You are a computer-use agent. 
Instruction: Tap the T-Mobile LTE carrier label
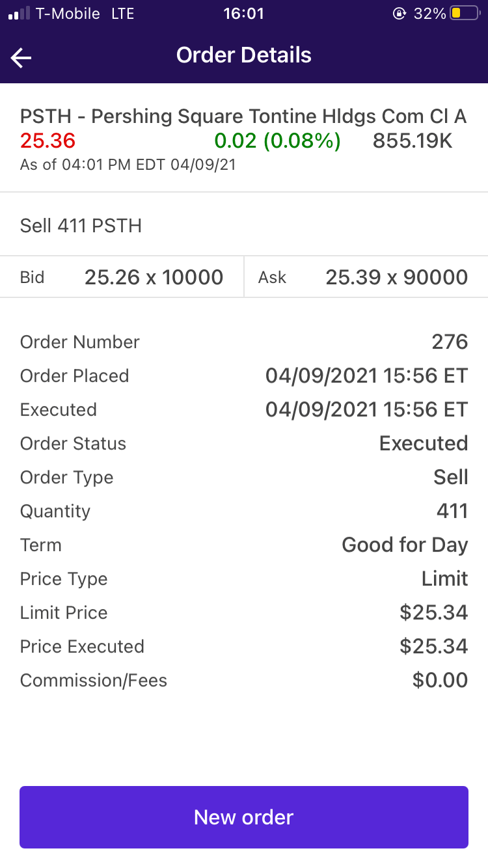coord(85,14)
